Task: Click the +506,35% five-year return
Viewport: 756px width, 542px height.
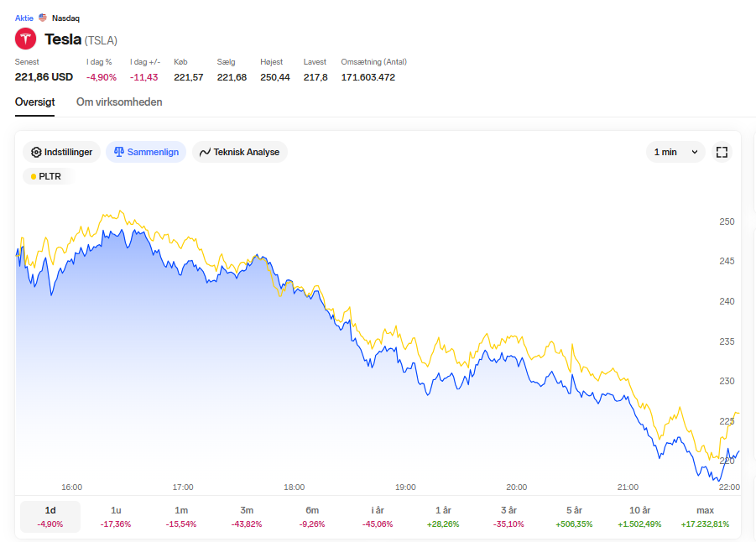Action: [574, 524]
